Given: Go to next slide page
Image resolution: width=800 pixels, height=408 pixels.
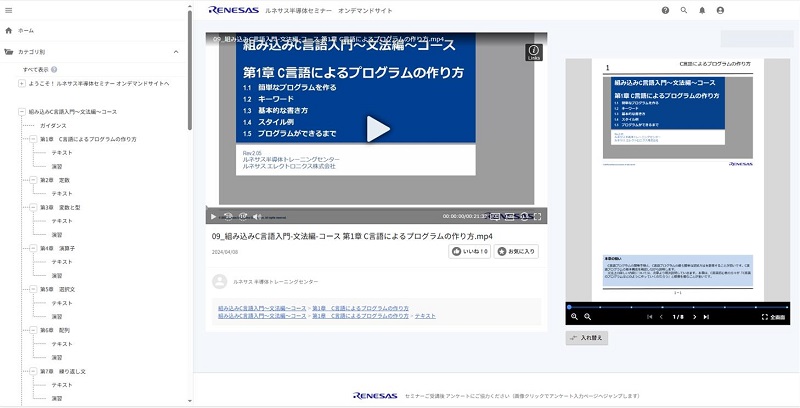Looking at the screenshot, I should pyautogui.click(x=694, y=317).
